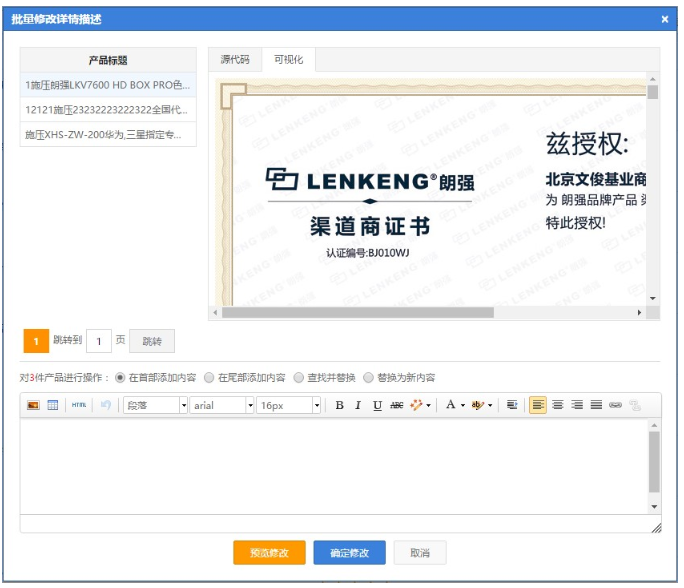Click the preview scroll up arrow

[653, 79]
